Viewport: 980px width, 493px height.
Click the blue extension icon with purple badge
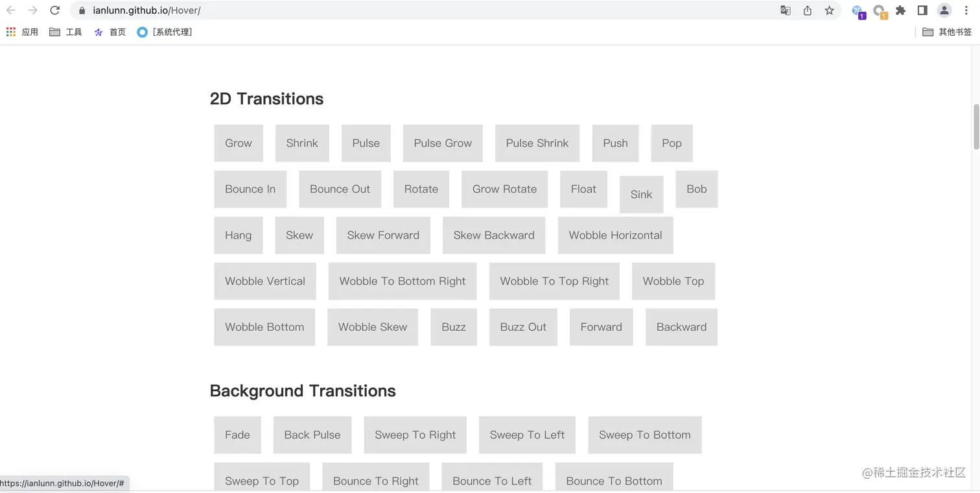coord(858,11)
